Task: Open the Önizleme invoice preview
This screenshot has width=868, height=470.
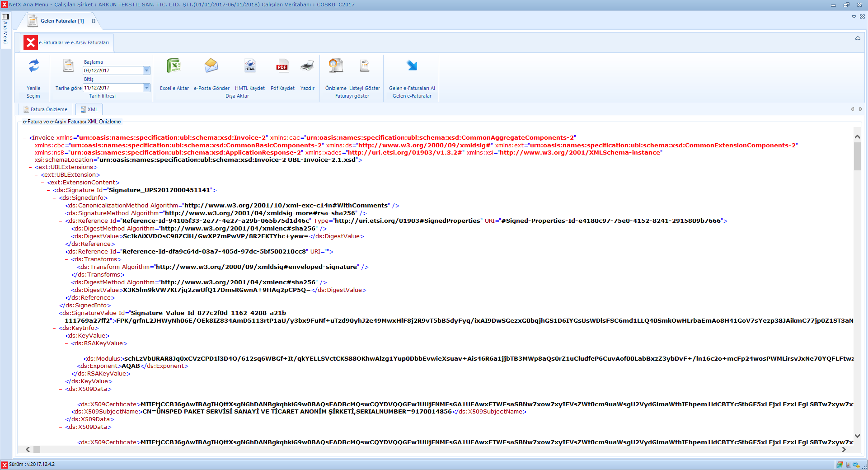Action: coord(336,66)
